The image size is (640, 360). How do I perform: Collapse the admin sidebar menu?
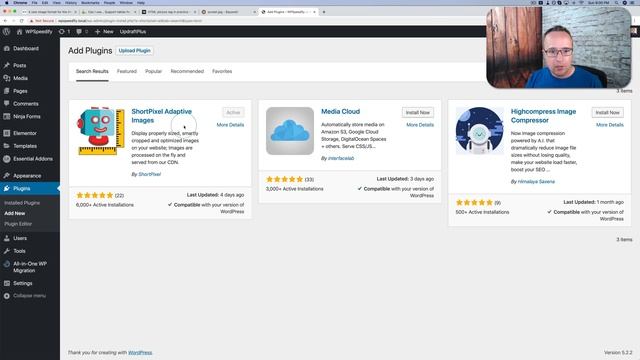29,296
